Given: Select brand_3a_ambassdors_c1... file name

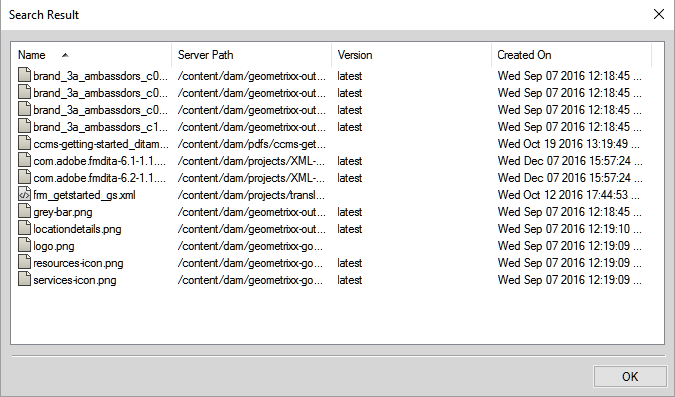Looking at the screenshot, I should point(100,127).
